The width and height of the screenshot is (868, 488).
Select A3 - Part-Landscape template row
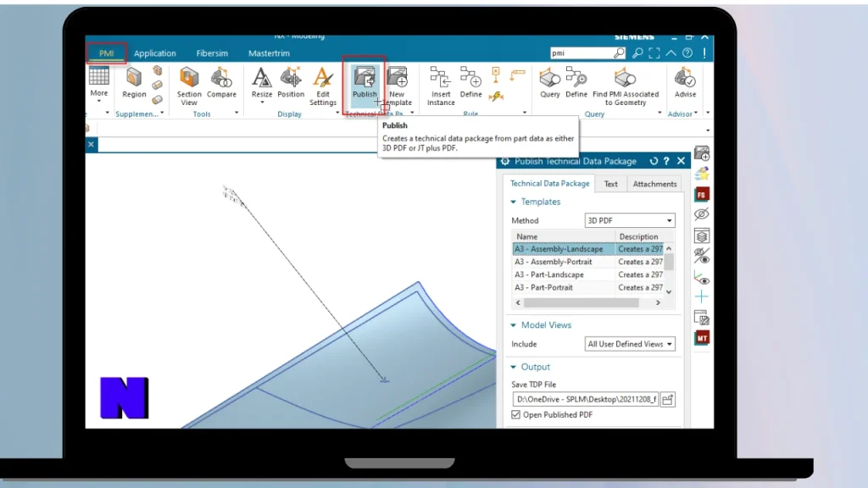pyautogui.click(x=588, y=274)
